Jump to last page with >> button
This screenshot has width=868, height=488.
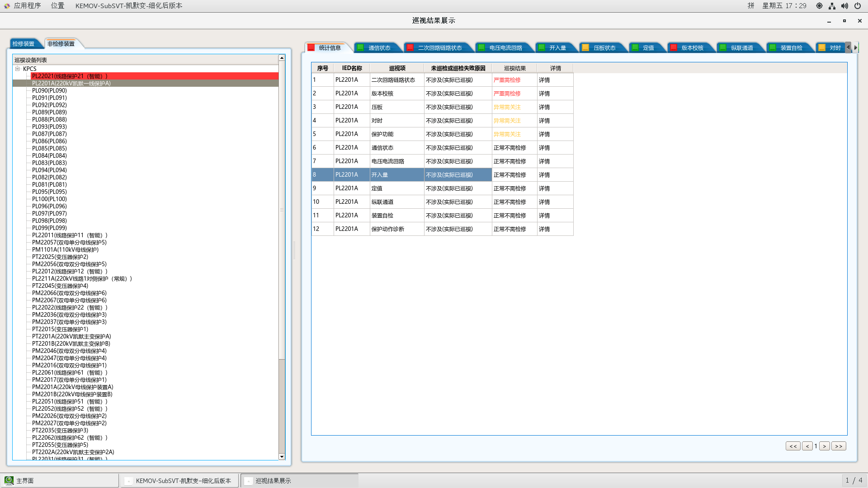(x=839, y=446)
